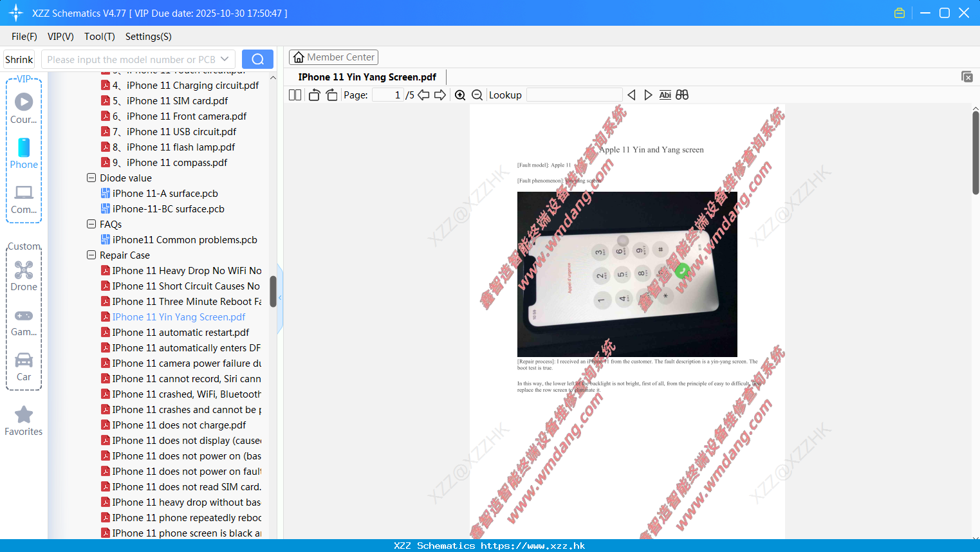
Task: Collapse the FAQs folder
Action: (91, 224)
